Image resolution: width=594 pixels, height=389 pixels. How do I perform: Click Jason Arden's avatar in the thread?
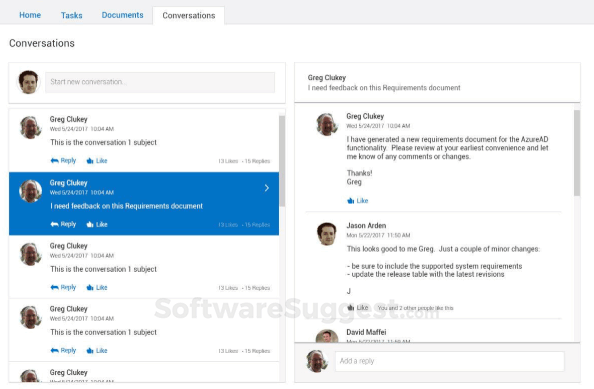tap(327, 234)
